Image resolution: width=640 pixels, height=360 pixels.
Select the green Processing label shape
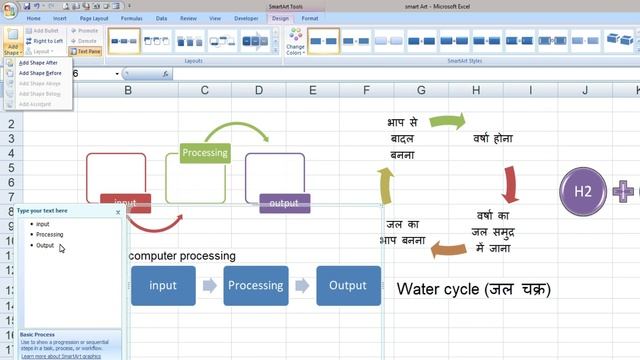[205, 153]
